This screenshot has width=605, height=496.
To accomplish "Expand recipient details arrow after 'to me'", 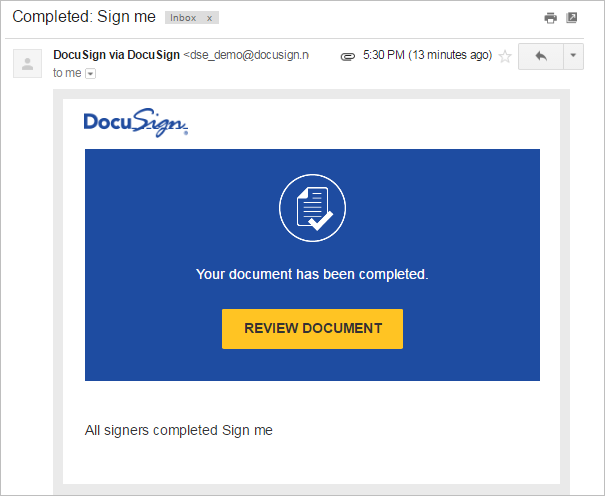I will click(90, 74).
